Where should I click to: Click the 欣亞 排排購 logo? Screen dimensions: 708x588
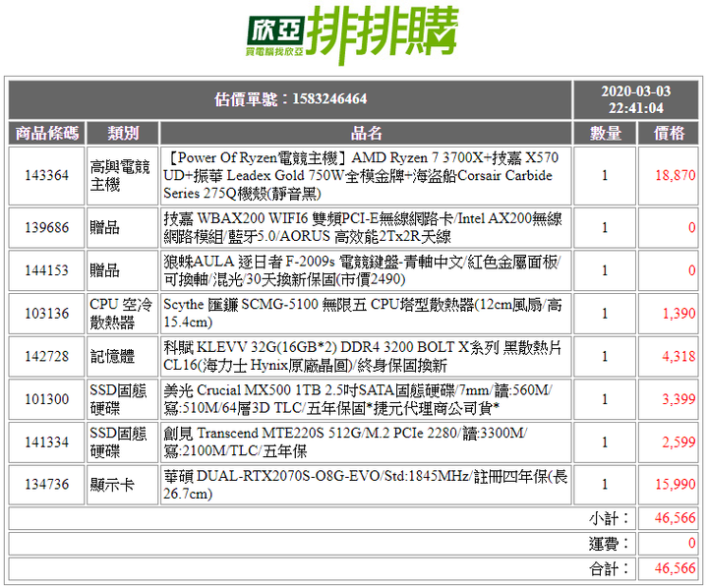point(353,35)
